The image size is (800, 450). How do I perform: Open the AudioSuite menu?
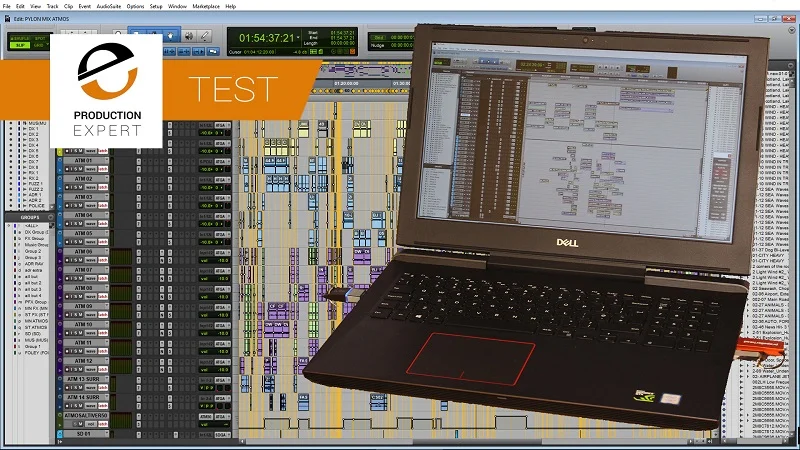pyautogui.click(x=109, y=6)
